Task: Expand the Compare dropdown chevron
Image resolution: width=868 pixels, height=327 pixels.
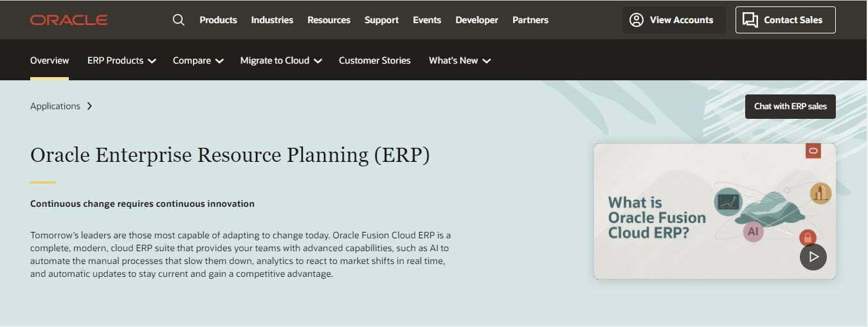Action: pos(219,61)
